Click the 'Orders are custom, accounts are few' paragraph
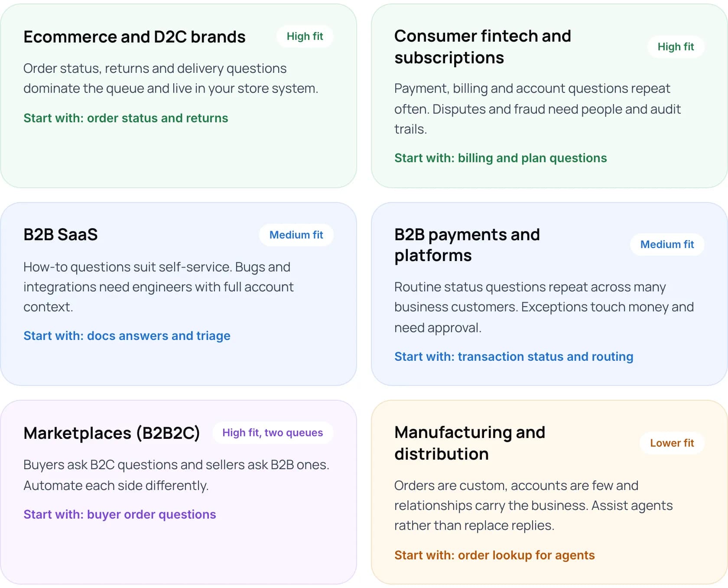This screenshot has width=728, height=588. [x=533, y=506]
